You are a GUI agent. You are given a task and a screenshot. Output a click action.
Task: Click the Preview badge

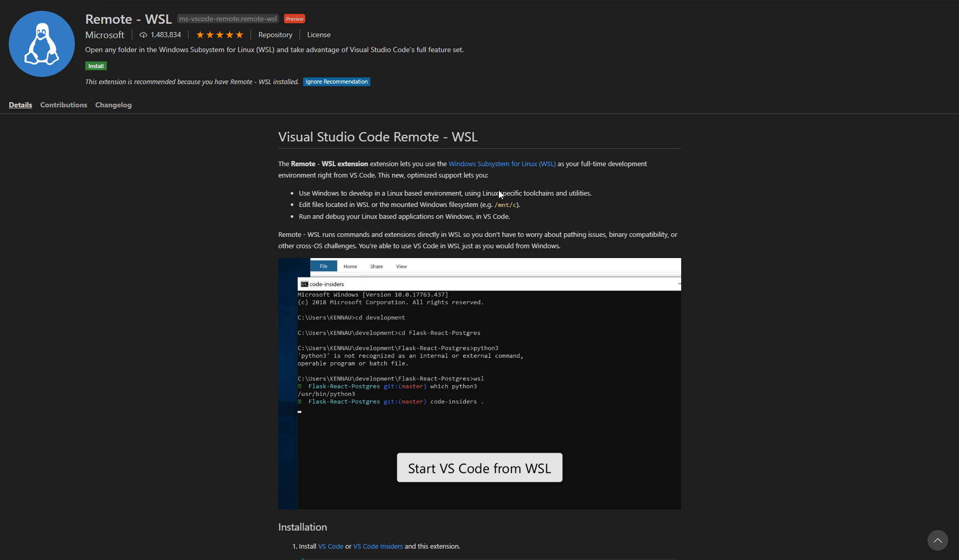click(x=294, y=19)
